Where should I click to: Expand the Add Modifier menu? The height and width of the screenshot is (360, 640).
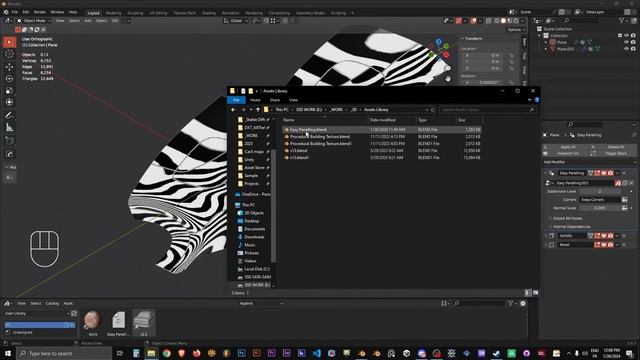(589, 162)
